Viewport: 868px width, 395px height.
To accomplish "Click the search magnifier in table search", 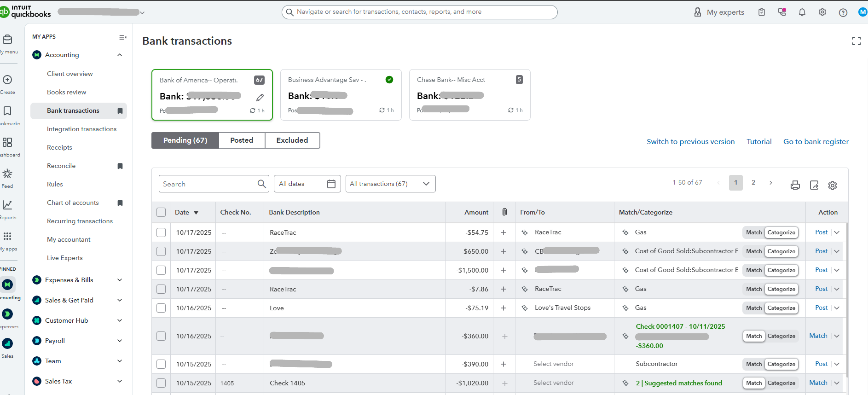I will [261, 184].
